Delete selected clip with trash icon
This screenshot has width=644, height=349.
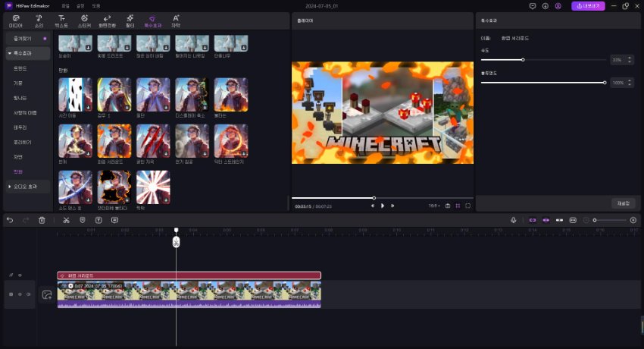pos(42,220)
